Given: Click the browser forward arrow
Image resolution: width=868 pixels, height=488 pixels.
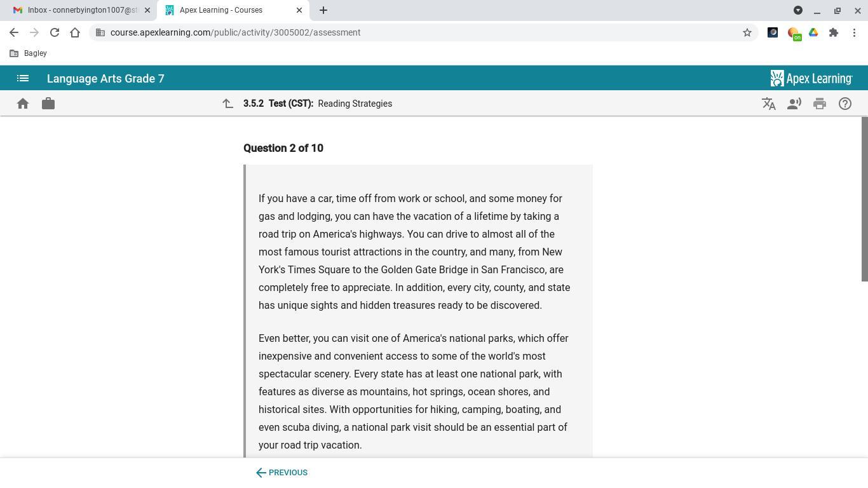Looking at the screenshot, I should [34, 32].
